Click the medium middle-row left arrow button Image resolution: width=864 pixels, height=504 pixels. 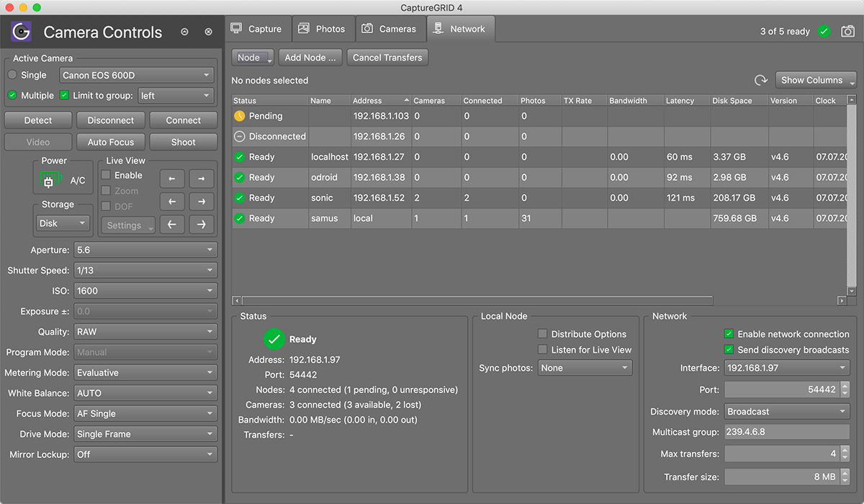(x=172, y=202)
